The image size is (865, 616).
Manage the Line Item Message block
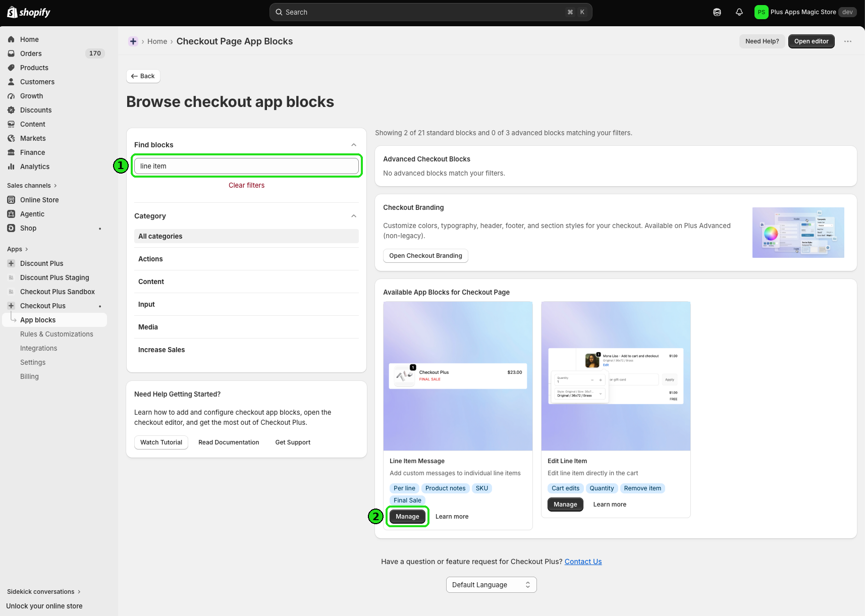click(x=407, y=517)
